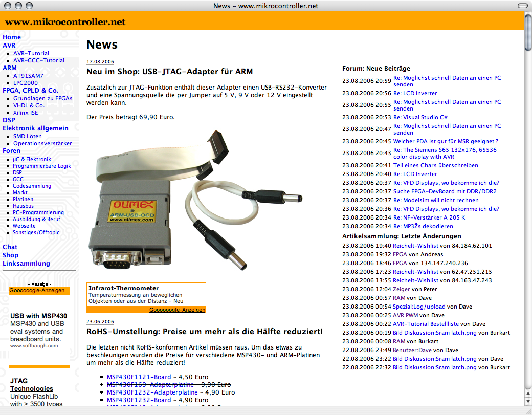This screenshot has width=532, height=415.
Task: Open the Chat link
Action: pos(10,247)
